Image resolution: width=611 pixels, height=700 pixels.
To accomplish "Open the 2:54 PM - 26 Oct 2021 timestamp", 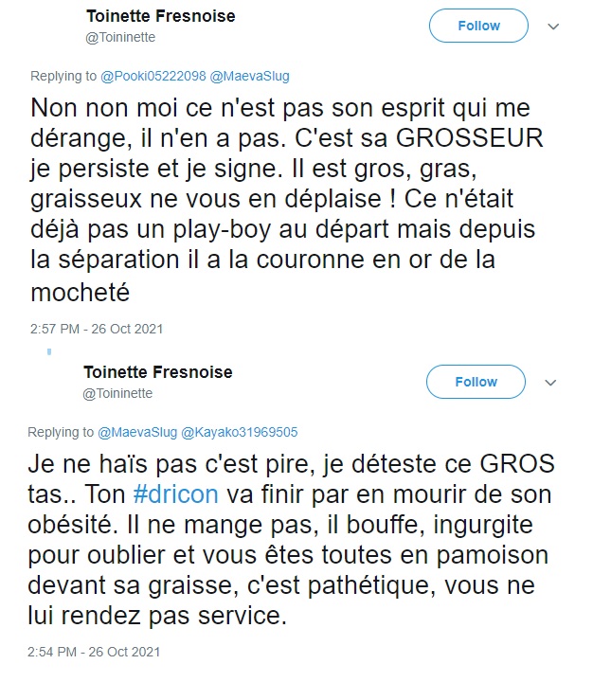I will [x=95, y=653].
